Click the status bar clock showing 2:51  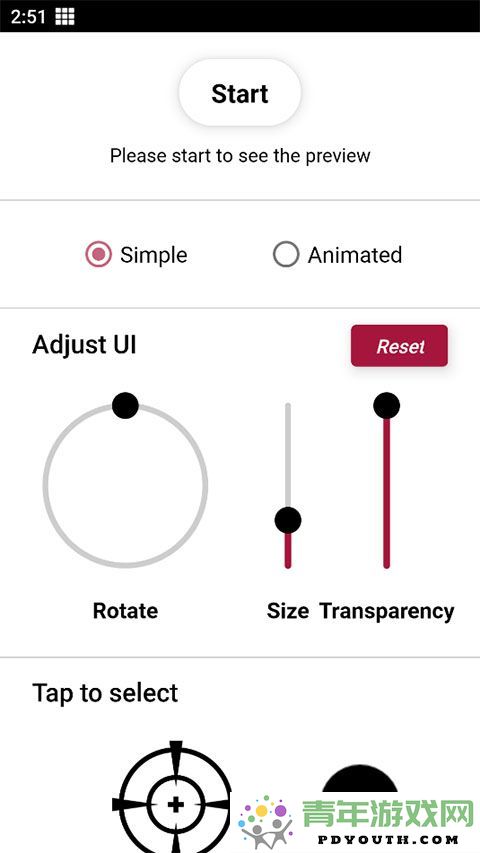point(28,17)
